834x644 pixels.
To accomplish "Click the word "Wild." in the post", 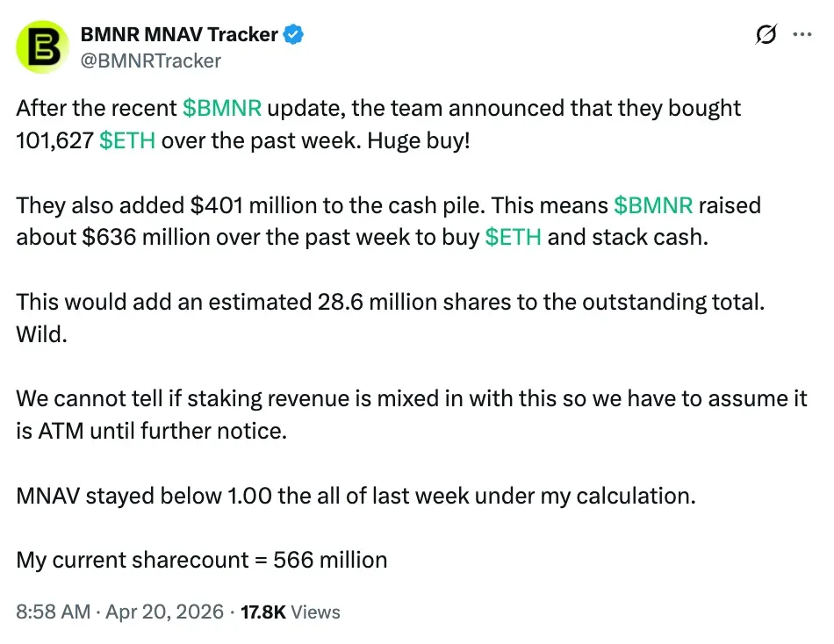I will (41, 334).
